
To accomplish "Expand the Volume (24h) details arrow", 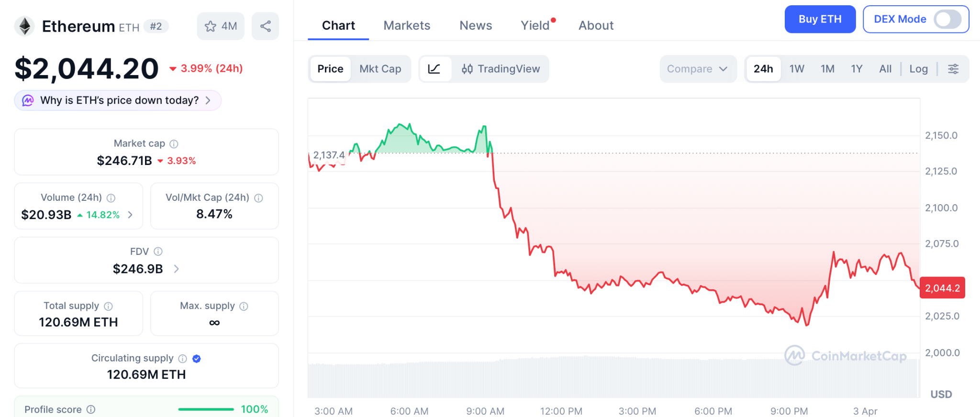I will click(130, 215).
